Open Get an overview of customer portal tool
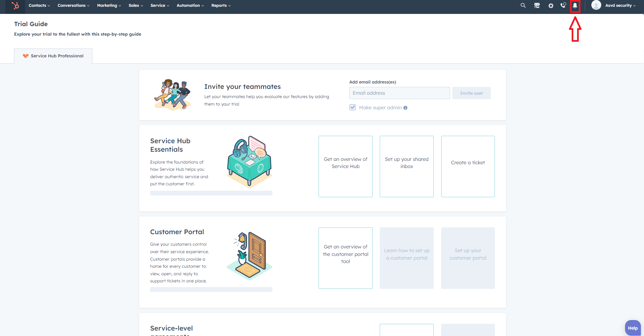The width and height of the screenshot is (644, 336). pyautogui.click(x=345, y=258)
